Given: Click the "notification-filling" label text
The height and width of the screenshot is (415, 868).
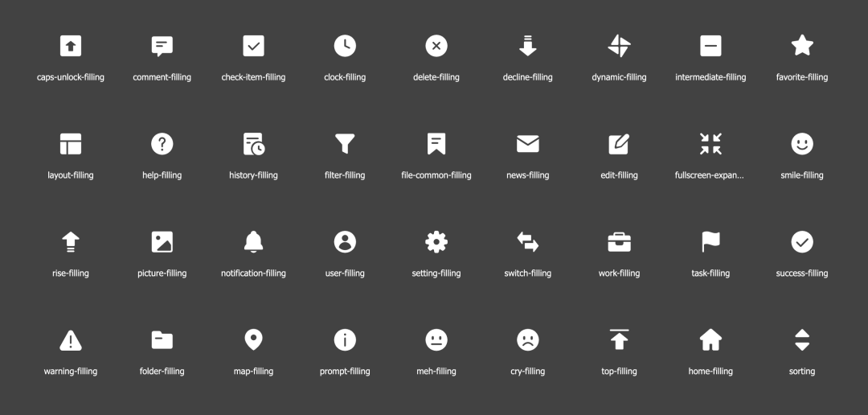Looking at the screenshot, I should (253, 273).
